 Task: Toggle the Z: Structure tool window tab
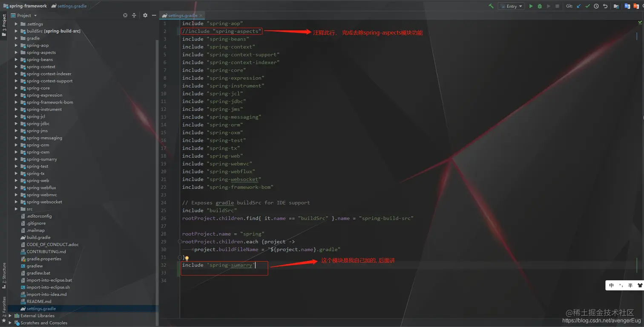click(x=4, y=275)
